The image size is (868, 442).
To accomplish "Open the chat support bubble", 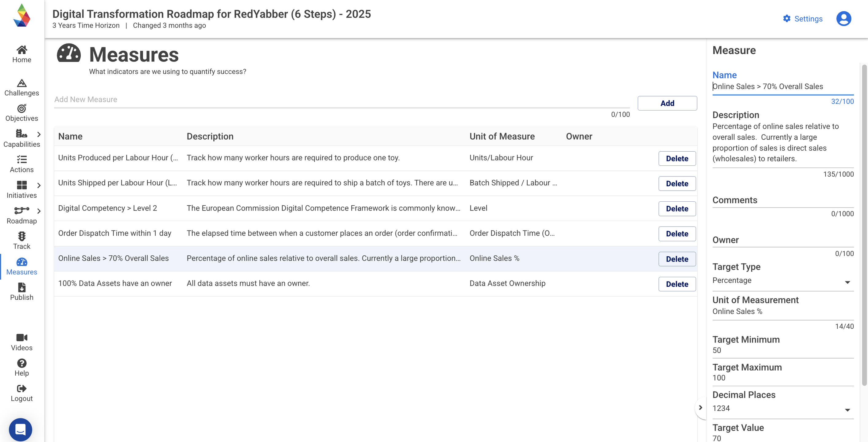I will click(x=20, y=429).
